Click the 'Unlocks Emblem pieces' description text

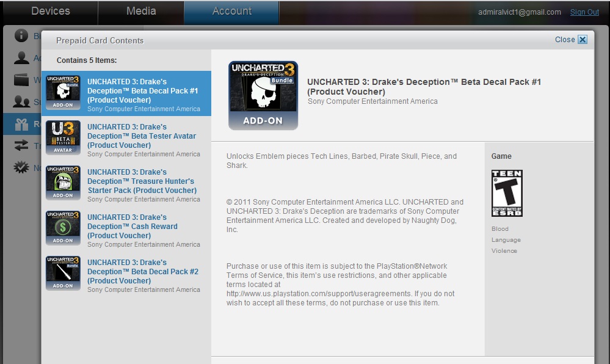(x=341, y=161)
